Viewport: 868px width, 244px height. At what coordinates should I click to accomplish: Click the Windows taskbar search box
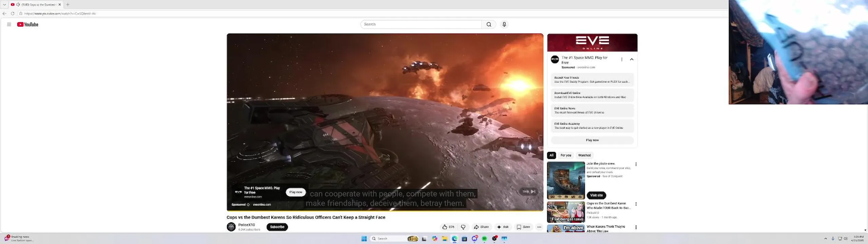click(x=395, y=239)
